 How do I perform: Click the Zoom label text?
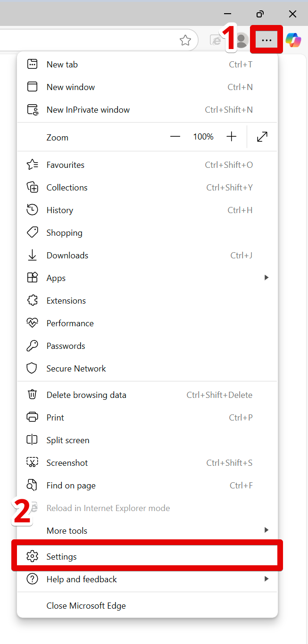pyautogui.click(x=58, y=138)
